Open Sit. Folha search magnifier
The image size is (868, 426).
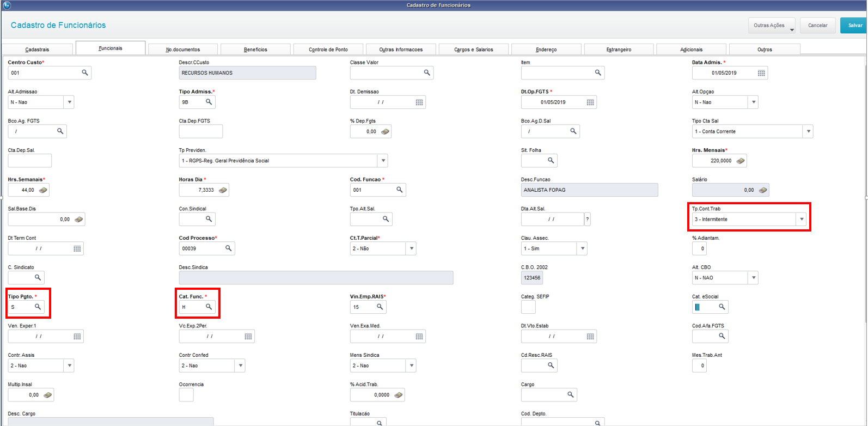(x=551, y=161)
